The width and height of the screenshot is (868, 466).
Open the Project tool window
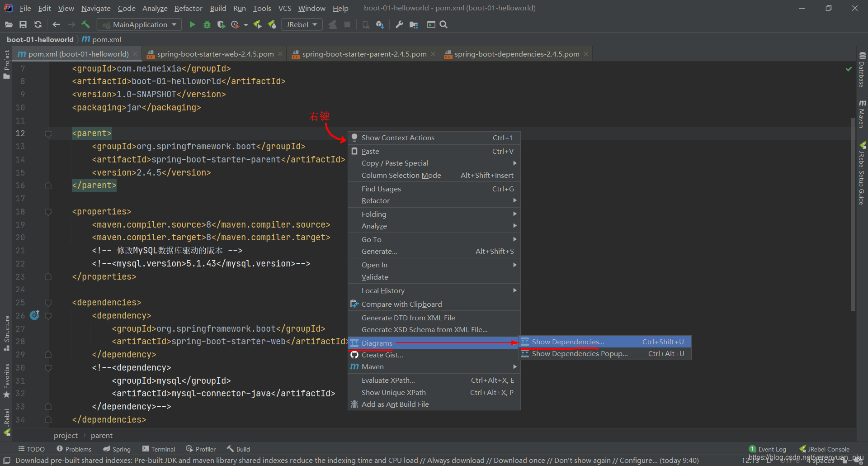(x=6, y=64)
